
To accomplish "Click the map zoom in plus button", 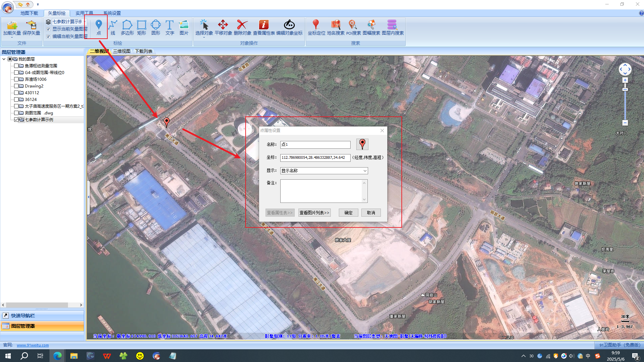I will tap(625, 80).
